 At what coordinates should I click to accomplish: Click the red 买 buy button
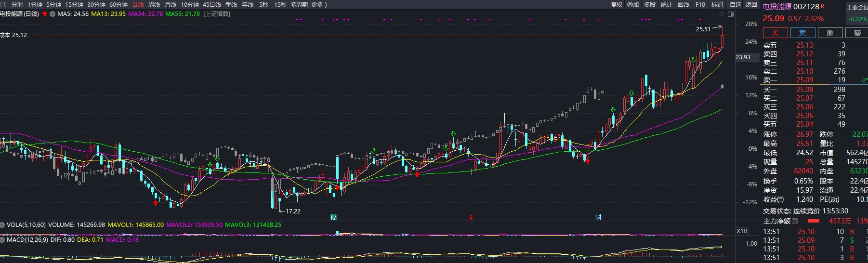[775, 33]
